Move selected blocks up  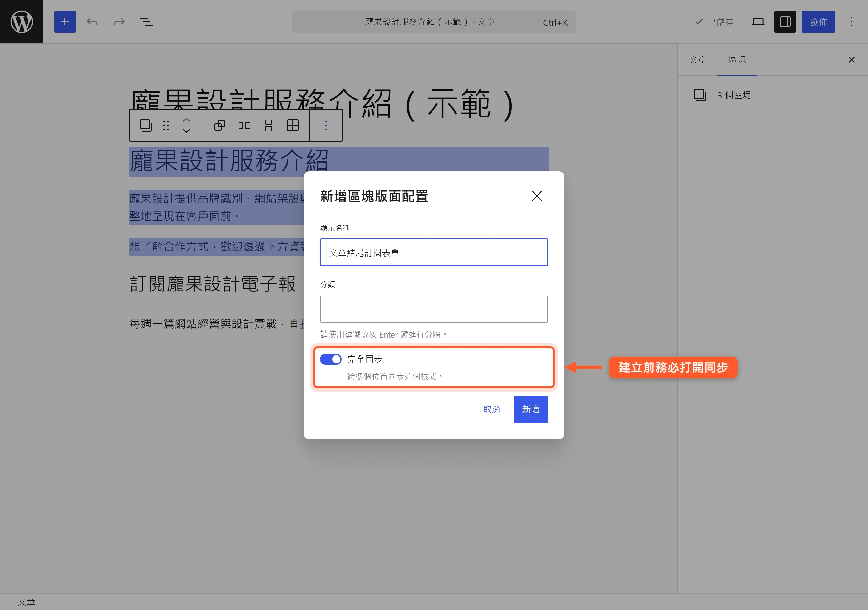pyautogui.click(x=186, y=120)
